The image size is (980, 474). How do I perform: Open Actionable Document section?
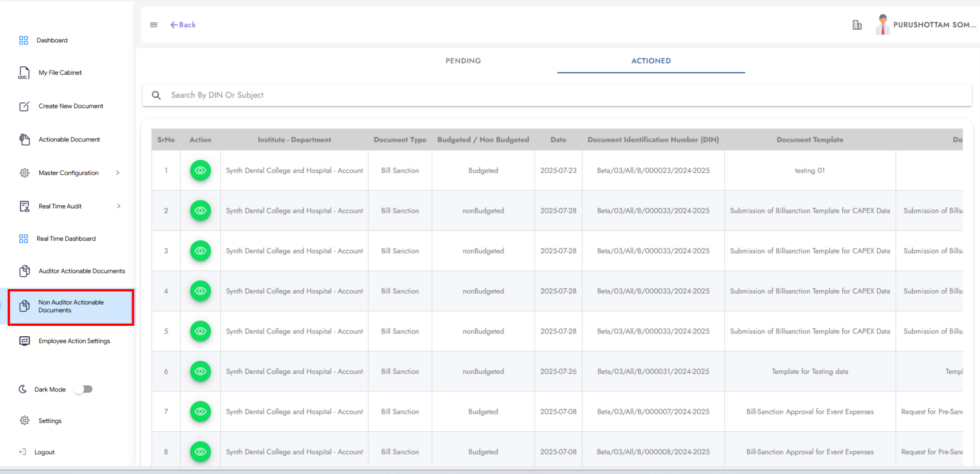point(69,139)
